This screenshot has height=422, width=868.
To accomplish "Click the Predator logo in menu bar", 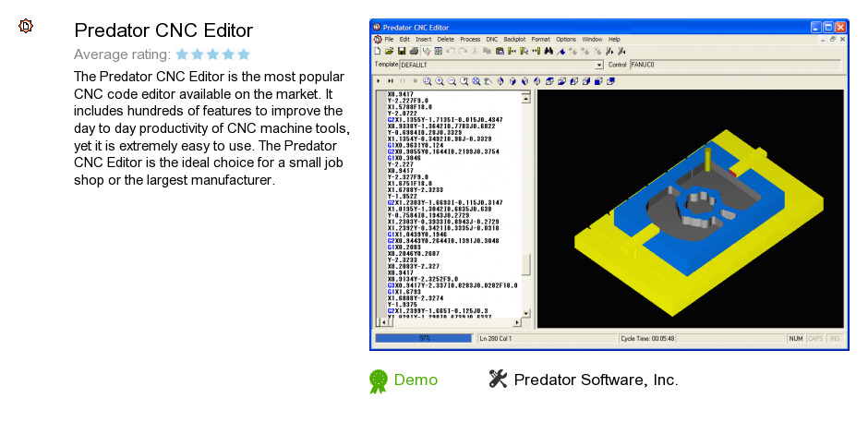I will 378,40.
